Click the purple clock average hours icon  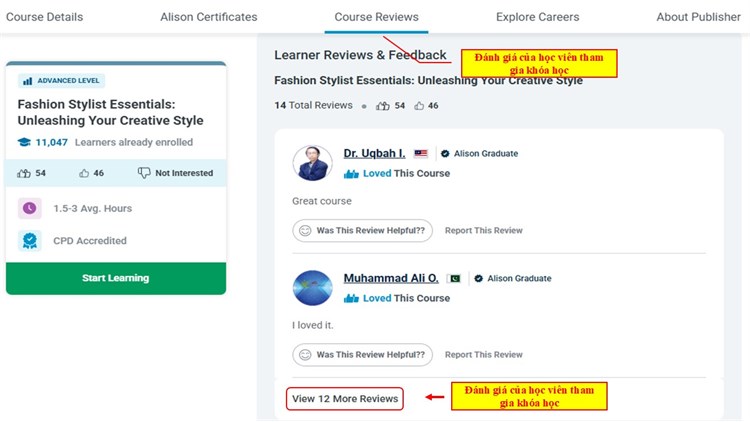[x=29, y=208]
